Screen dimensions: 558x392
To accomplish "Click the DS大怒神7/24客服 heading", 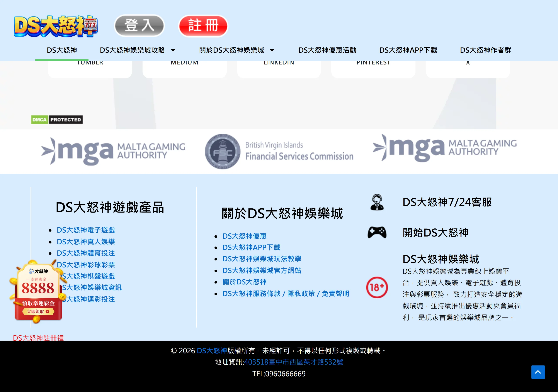I will pos(447,202).
